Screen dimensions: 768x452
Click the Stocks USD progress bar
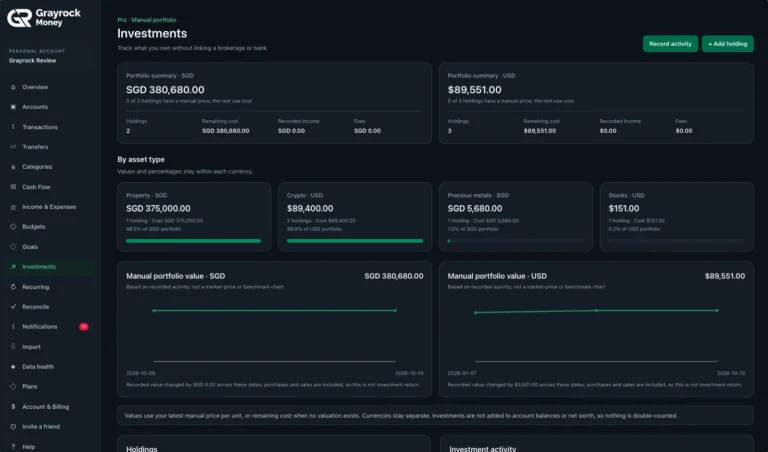tap(676, 241)
